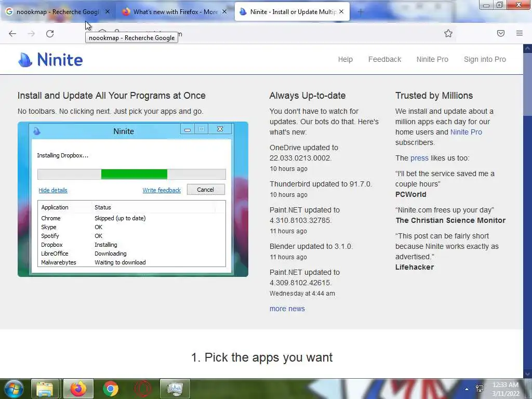Select the Ninite - Install or Update tab
Screen dimensions: 532x399
point(292,12)
